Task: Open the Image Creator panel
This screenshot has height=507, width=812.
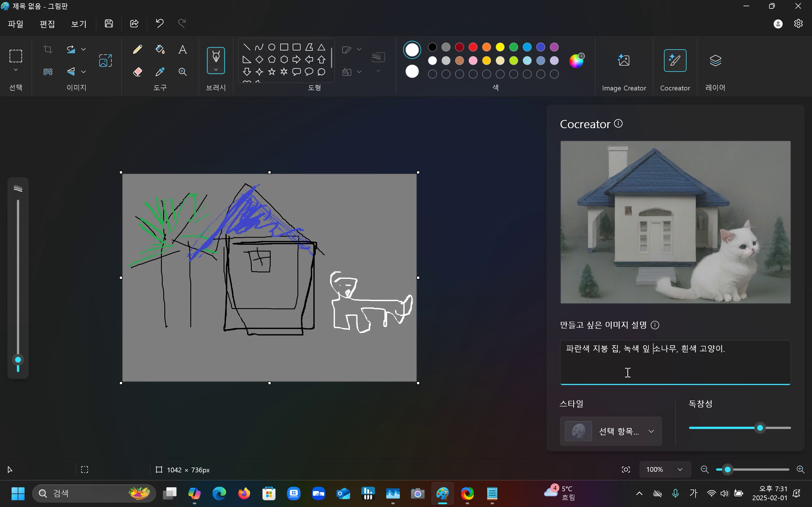Action: [624, 61]
